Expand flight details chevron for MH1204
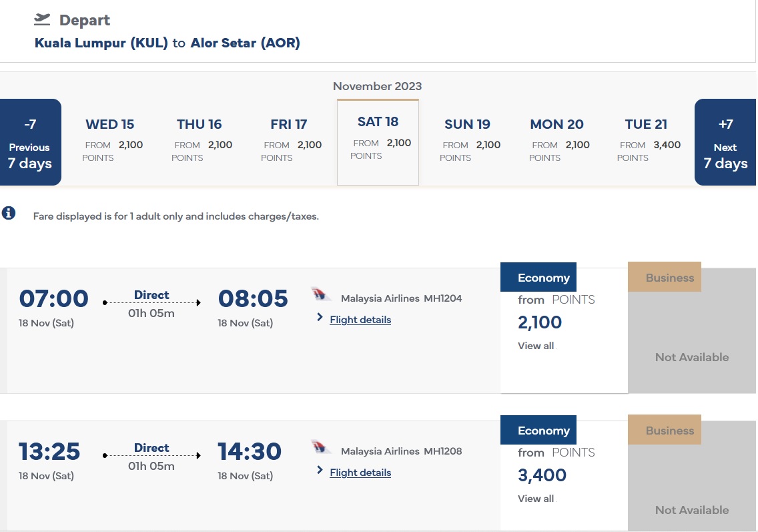The image size is (758, 532). 320,318
